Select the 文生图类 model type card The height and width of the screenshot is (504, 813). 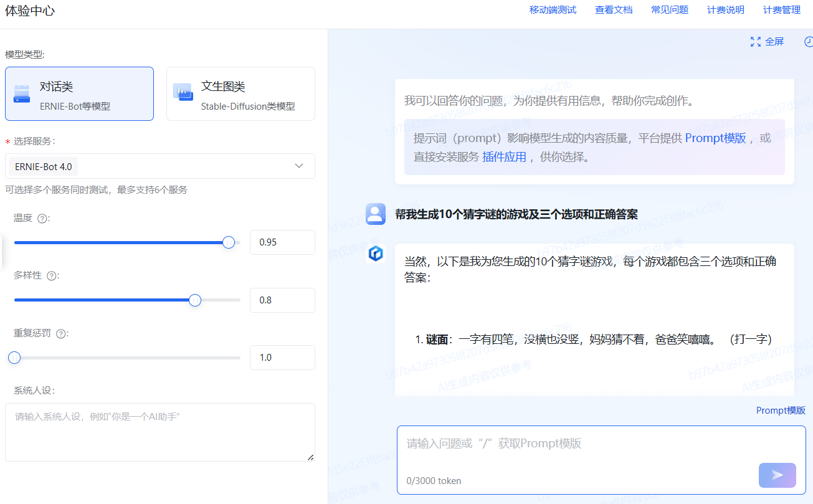point(240,93)
